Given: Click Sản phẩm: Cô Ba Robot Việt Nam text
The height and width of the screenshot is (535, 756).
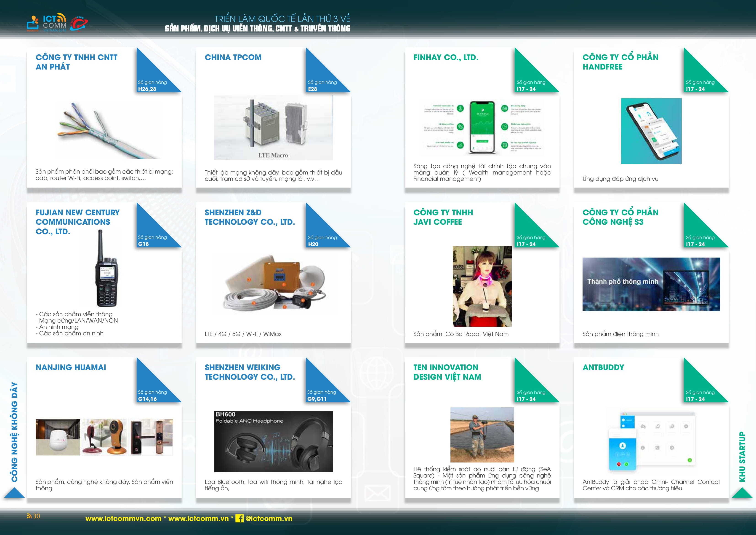Looking at the screenshot, I should click(x=461, y=334).
